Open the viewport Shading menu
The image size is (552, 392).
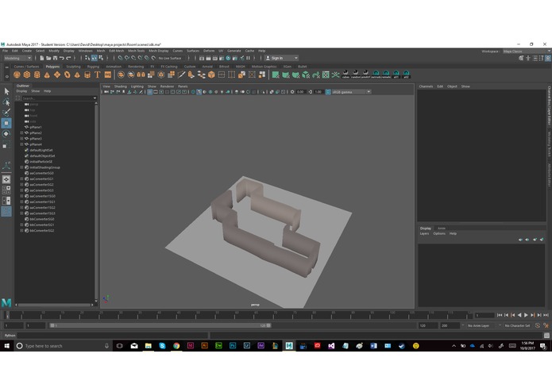pos(120,86)
